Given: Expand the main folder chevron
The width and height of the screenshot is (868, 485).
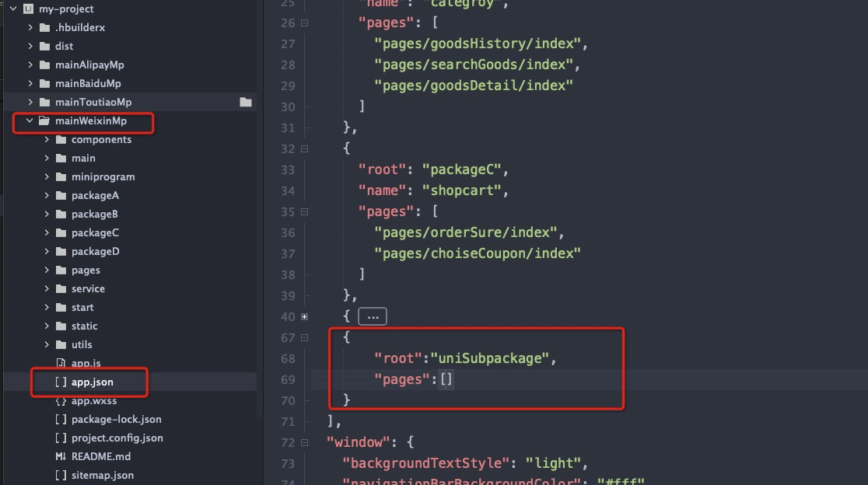Looking at the screenshot, I should point(47,158).
